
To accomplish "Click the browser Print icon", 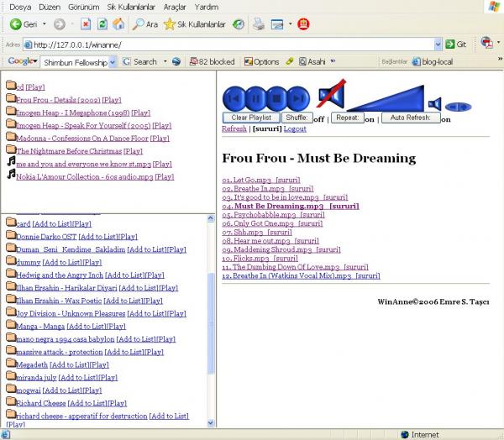I will 260,24.
